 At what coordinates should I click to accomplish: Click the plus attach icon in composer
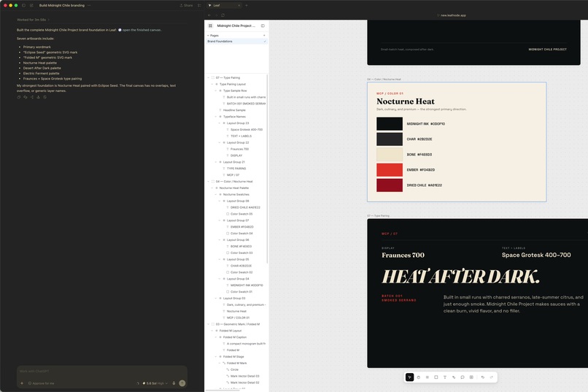22,383
